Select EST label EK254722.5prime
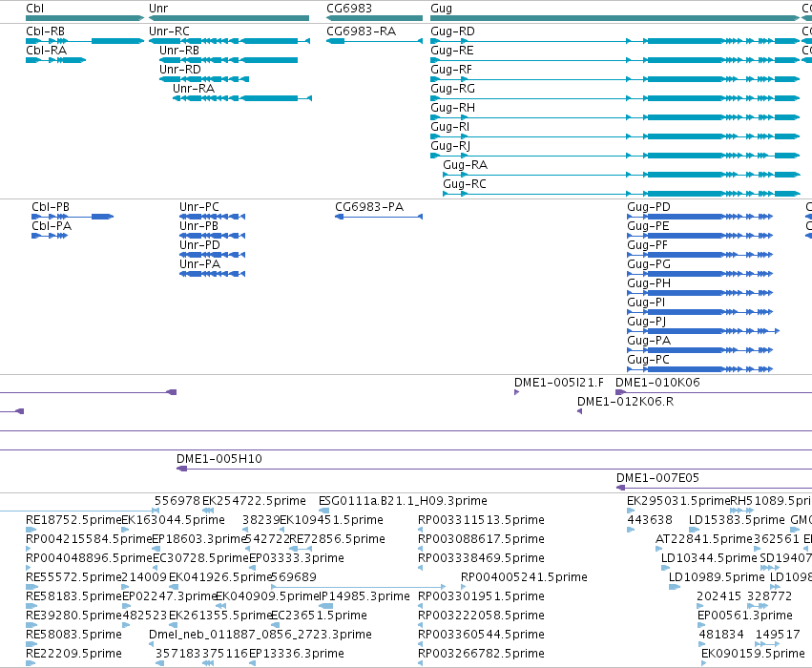Viewport: 812px width, 668px height. coord(254,501)
